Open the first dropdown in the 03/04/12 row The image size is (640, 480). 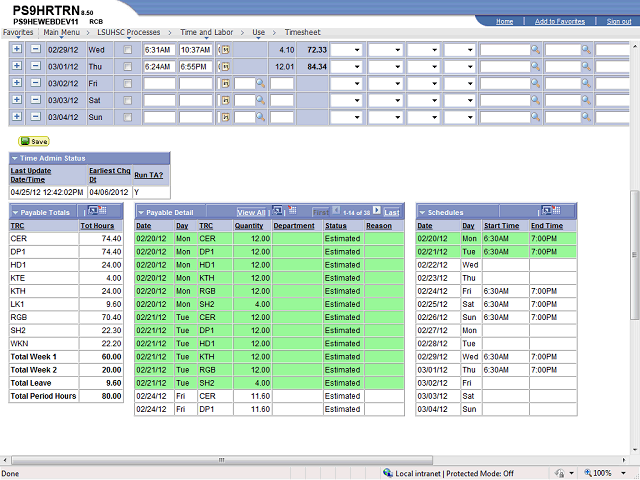tap(346, 118)
